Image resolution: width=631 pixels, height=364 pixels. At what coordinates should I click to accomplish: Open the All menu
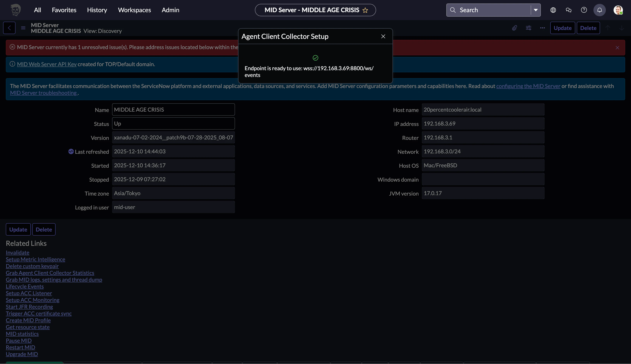click(38, 10)
